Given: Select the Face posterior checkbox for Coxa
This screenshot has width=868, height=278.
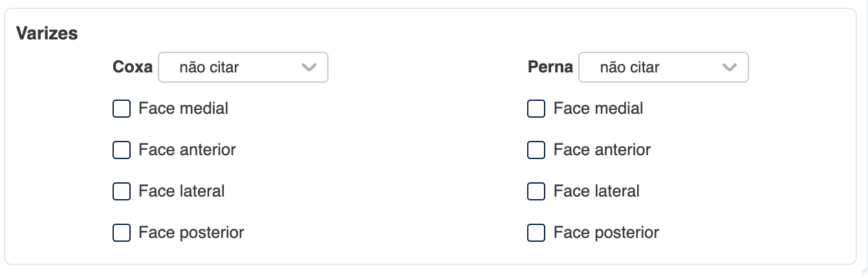Looking at the screenshot, I should coord(122,233).
